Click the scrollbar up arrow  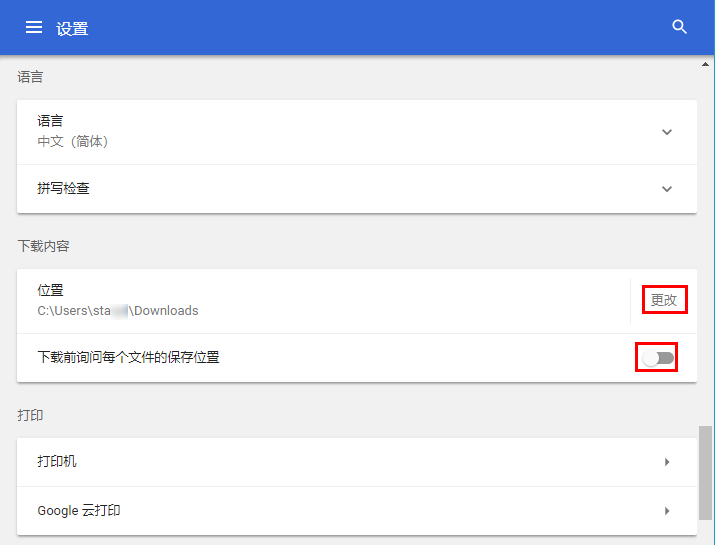[x=706, y=66]
